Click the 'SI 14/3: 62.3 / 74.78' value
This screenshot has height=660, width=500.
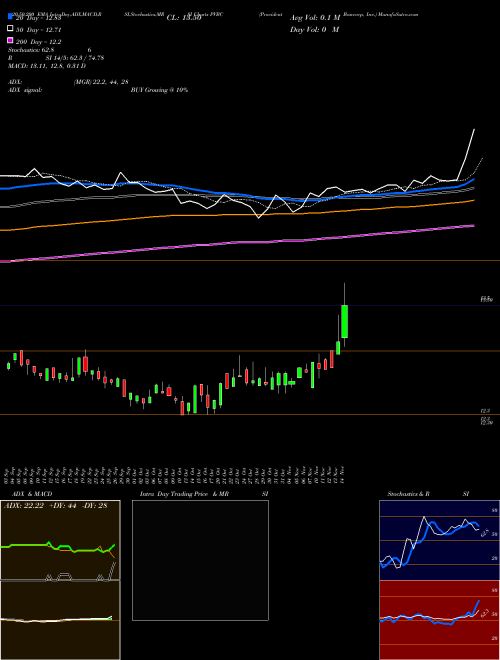(x=75, y=58)
